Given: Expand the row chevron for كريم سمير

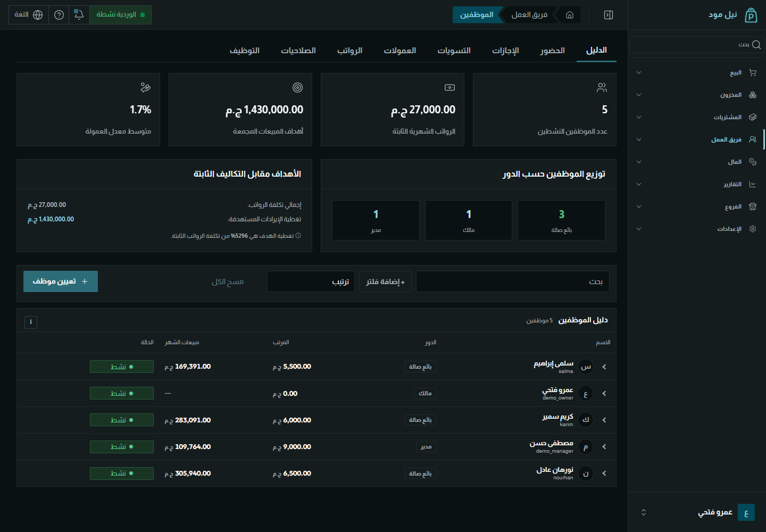Looking at the screenshot, I should (604, 420).
